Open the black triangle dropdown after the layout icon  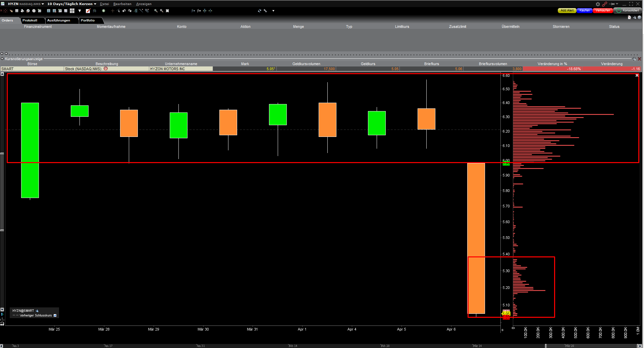coord(80,11)
